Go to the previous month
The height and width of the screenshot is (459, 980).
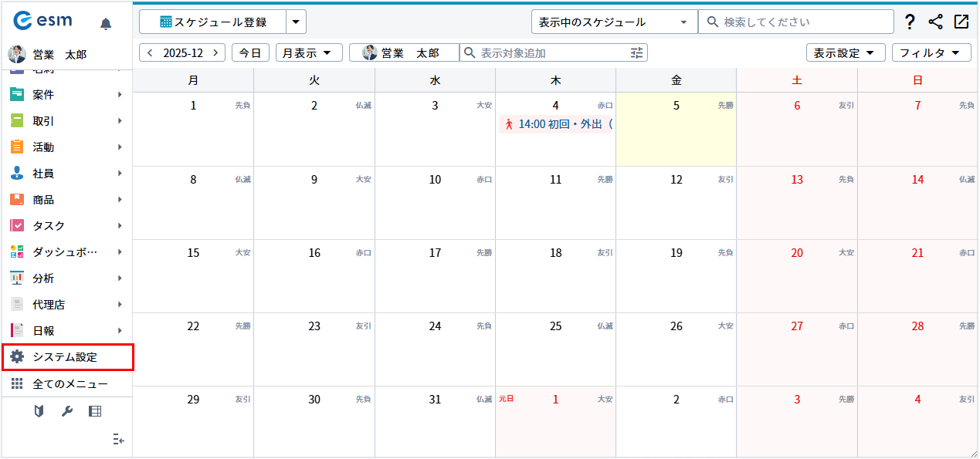point(151,53)
